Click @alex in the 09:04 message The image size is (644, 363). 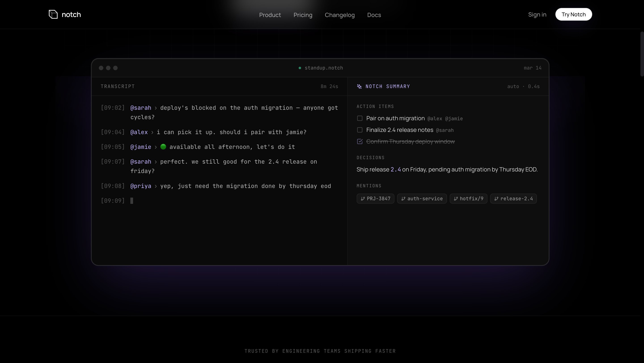139,132
